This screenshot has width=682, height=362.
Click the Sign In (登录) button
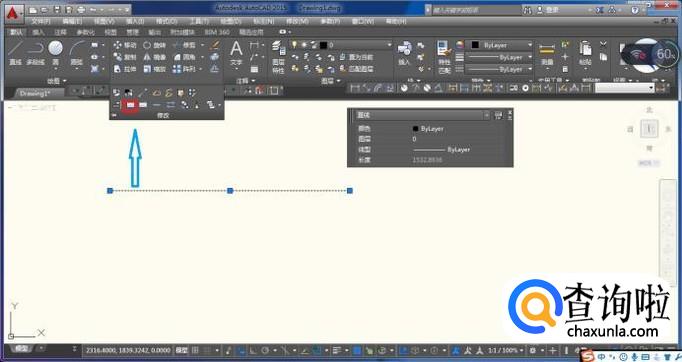pyautogui.click(x=548, y=9)
